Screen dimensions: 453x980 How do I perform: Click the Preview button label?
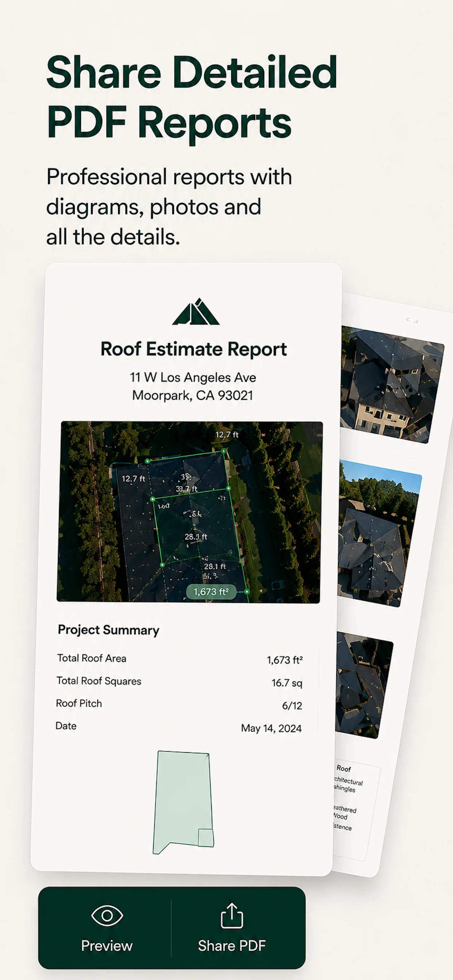click(107, 946)
